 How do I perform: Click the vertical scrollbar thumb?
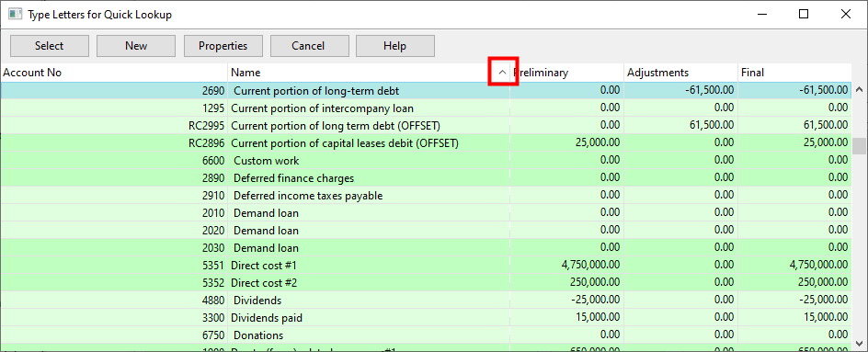point(859,147)
